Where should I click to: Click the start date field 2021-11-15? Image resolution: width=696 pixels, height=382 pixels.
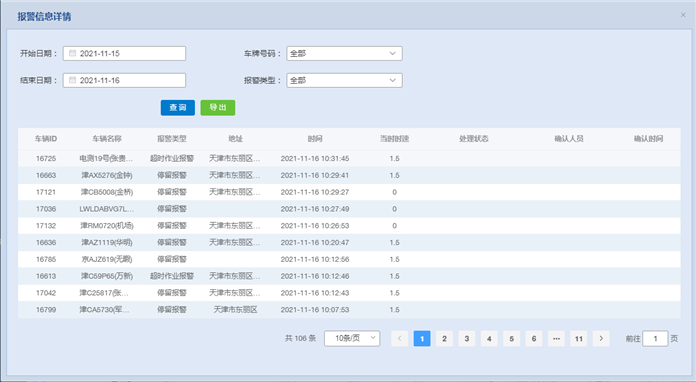coord(124,53)
